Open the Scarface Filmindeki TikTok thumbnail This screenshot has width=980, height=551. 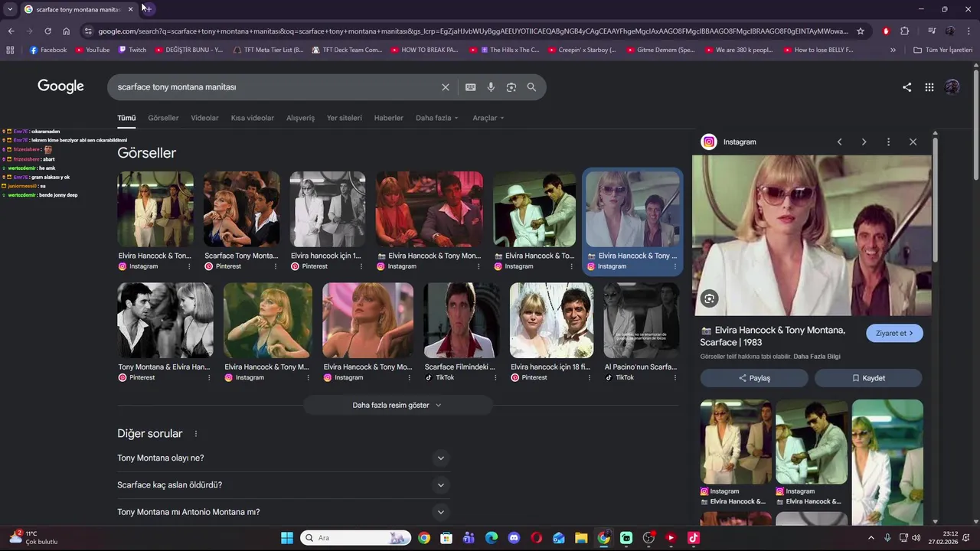point(461,320)
